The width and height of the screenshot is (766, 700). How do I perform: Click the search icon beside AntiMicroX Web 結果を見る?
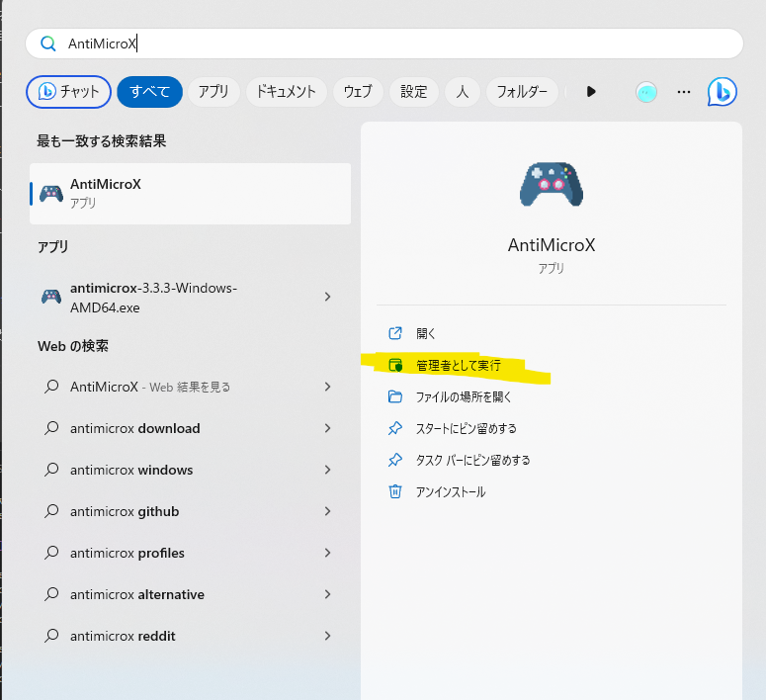(51, 387)
